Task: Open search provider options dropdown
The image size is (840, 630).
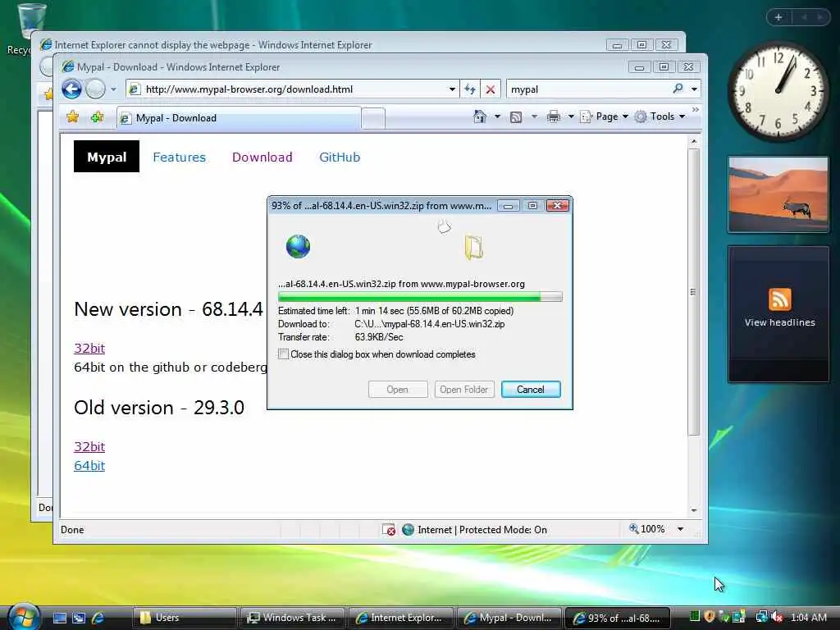Action: (694, 89)
